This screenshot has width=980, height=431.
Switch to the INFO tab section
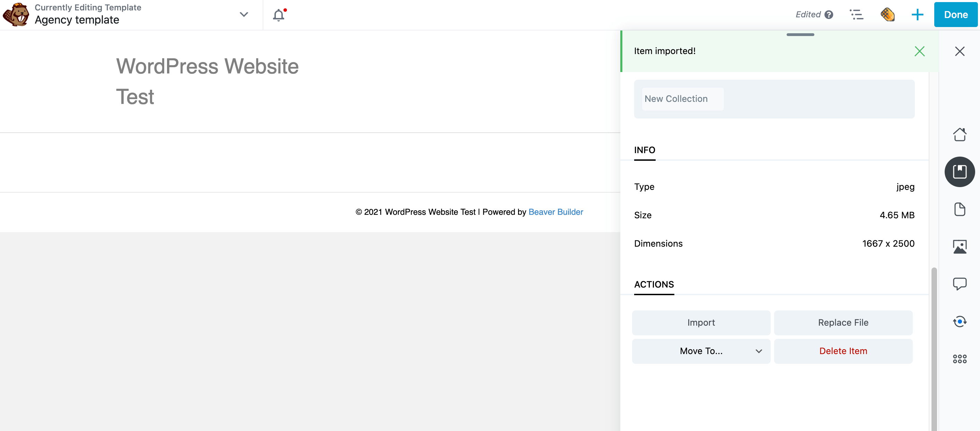tap(644, 149)
